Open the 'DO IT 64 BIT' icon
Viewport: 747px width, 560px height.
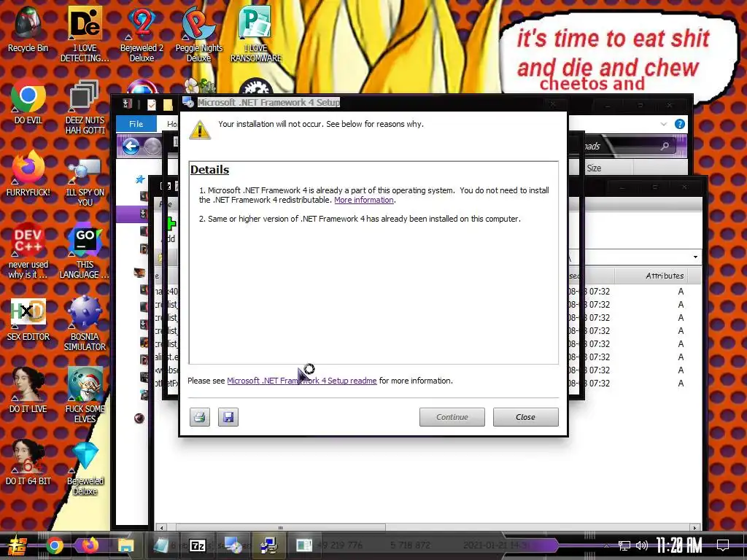coord(28,463)
